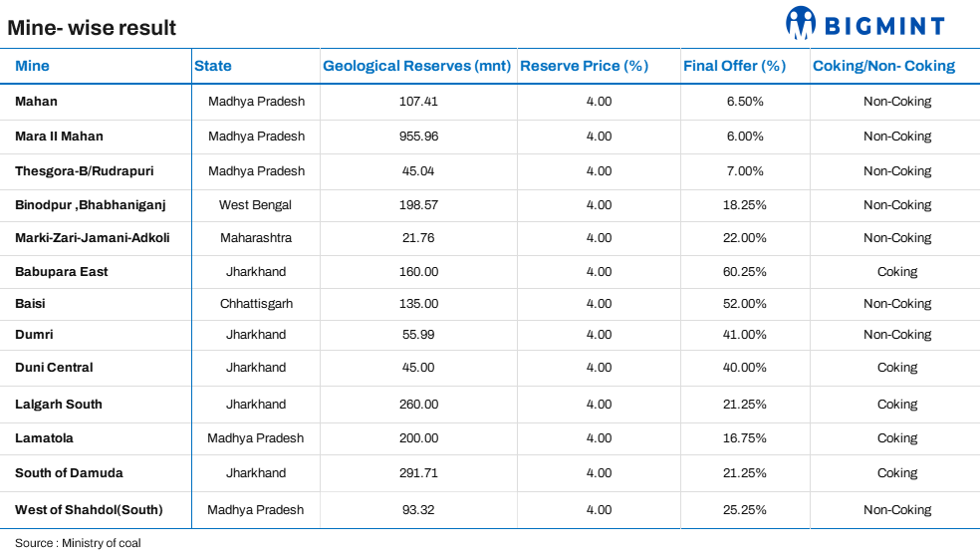Viewport: 980px width, 558px height.
Task: Select the Final Offer (%) column header
Action: tap(734, 66)
